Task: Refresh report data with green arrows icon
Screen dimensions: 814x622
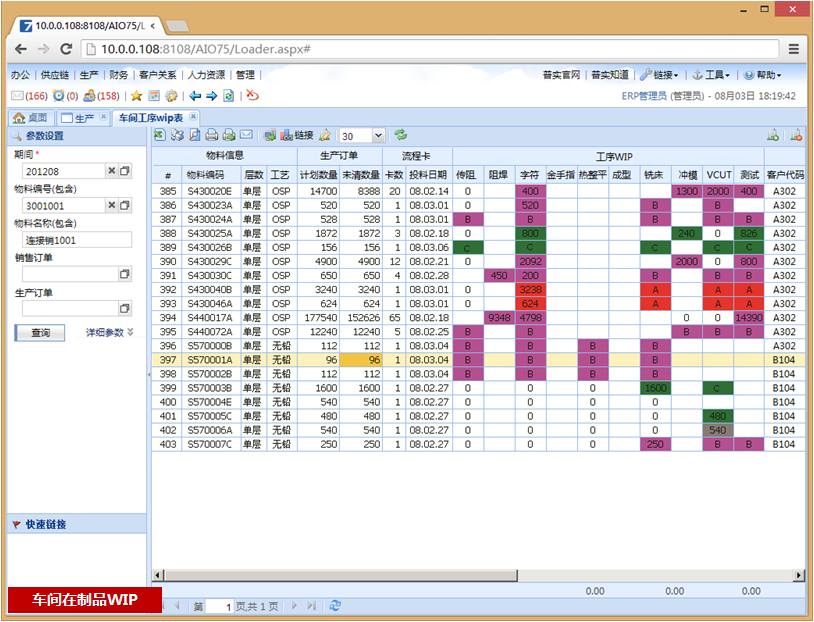Action: click(400, 135)
